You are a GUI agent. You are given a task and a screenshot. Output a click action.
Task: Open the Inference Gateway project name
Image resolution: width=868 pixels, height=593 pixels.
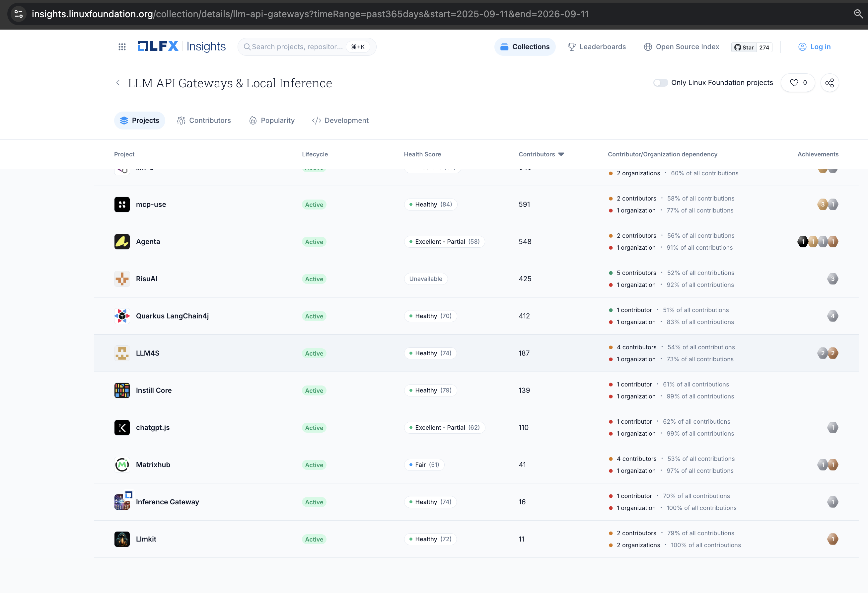(167, 502)
